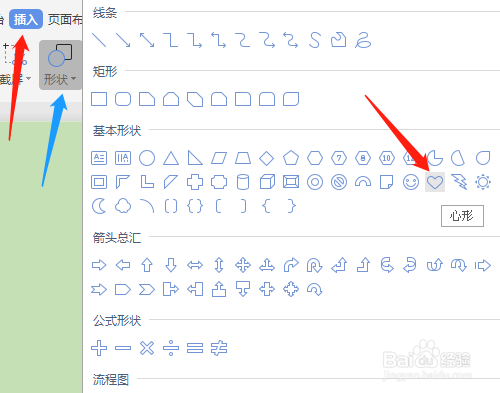This screenshot has width=500, height=393.
Task: Select the minus sign formula shape
Action: tap(123, 348)
